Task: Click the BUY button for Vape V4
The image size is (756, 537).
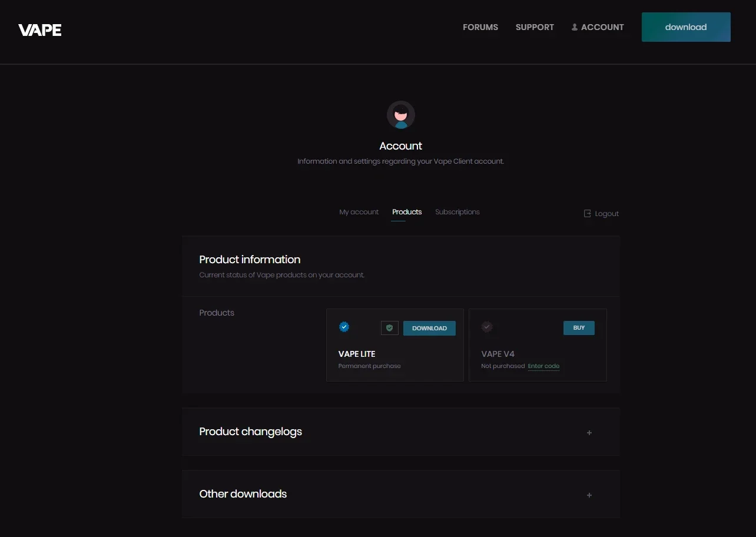Action: click(579, 328)
